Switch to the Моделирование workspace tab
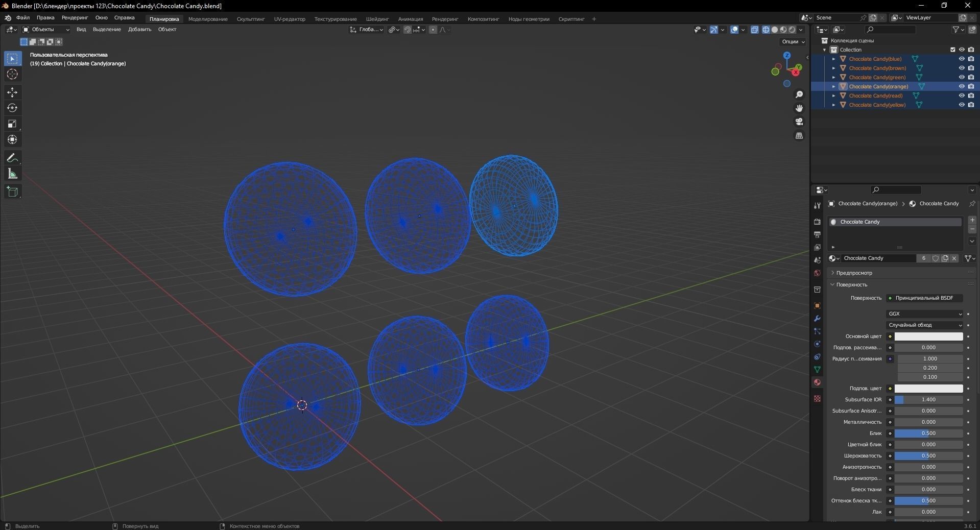The image size is (980, 530). pos(208,19)
